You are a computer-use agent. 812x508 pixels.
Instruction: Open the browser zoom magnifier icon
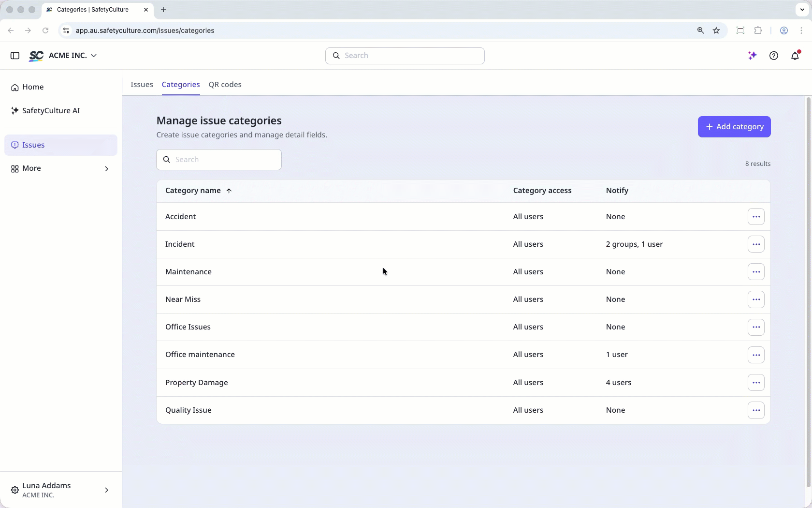point(700,30)
